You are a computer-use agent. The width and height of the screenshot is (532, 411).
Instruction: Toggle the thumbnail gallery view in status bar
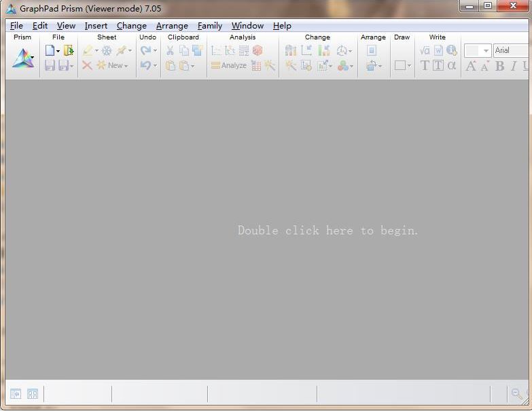click(33, 394)
